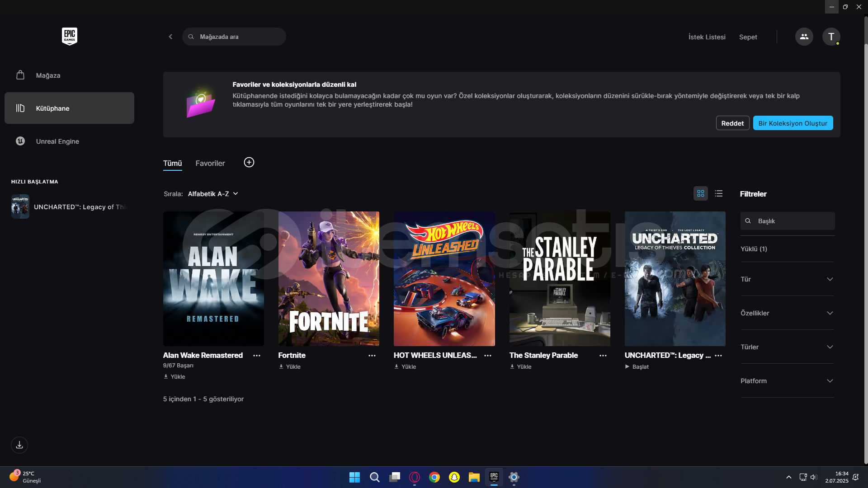Click Yükle under The Stanley Parable

[521, 366]
